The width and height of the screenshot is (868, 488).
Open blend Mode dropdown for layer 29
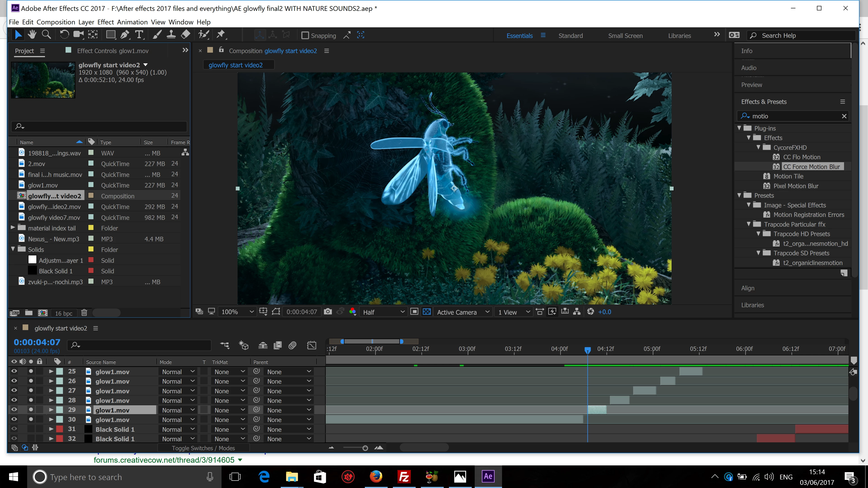click(x=178, y=410)
